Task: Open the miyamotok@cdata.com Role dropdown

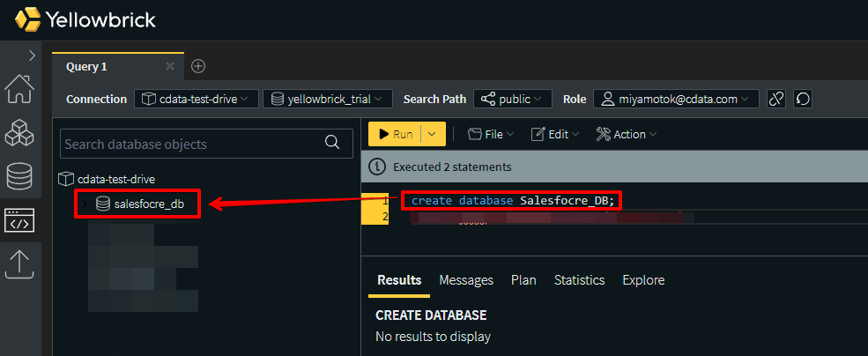Action: [676, 99]
